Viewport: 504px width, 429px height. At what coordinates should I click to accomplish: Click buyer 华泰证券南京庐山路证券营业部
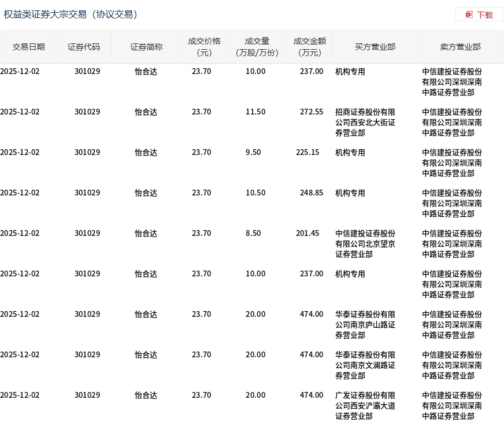(x=365, y=325)
